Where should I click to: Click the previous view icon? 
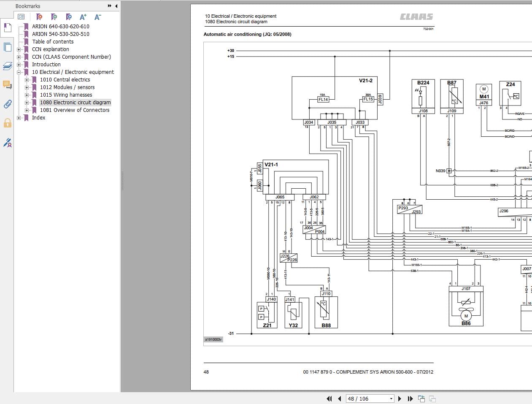tap(421, 399)
